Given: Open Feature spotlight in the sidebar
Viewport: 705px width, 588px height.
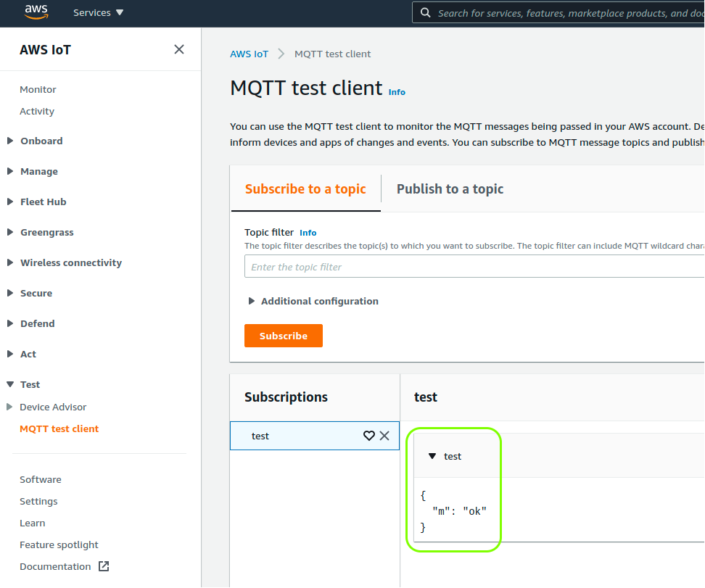Looking at the screenshot, I should pos(59,544).
